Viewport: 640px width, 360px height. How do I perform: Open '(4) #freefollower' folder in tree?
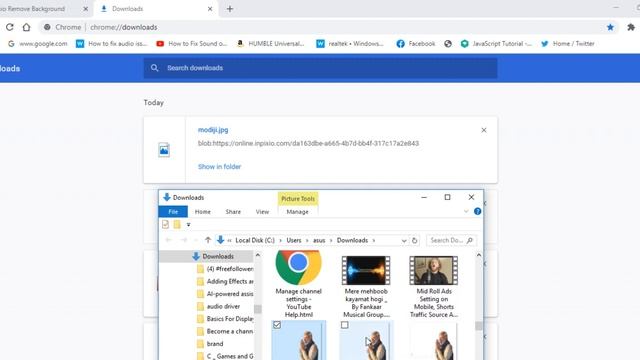(x=225, y=269)
